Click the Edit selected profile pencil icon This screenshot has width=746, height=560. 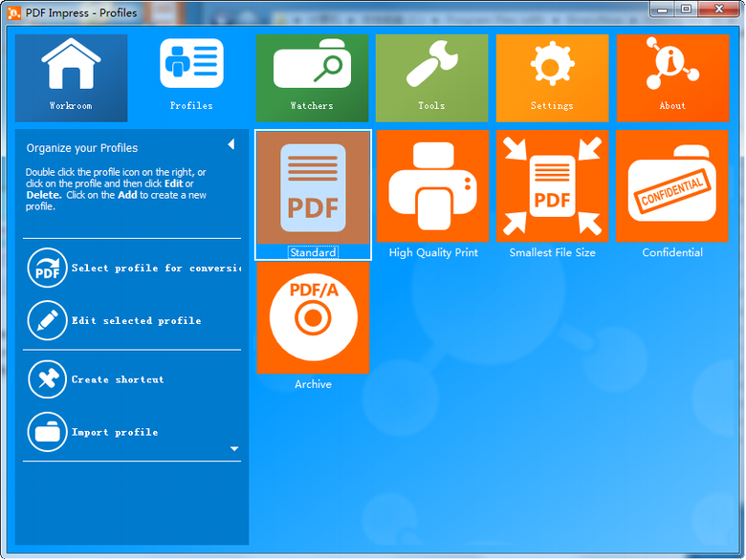(x=47, y=320)
